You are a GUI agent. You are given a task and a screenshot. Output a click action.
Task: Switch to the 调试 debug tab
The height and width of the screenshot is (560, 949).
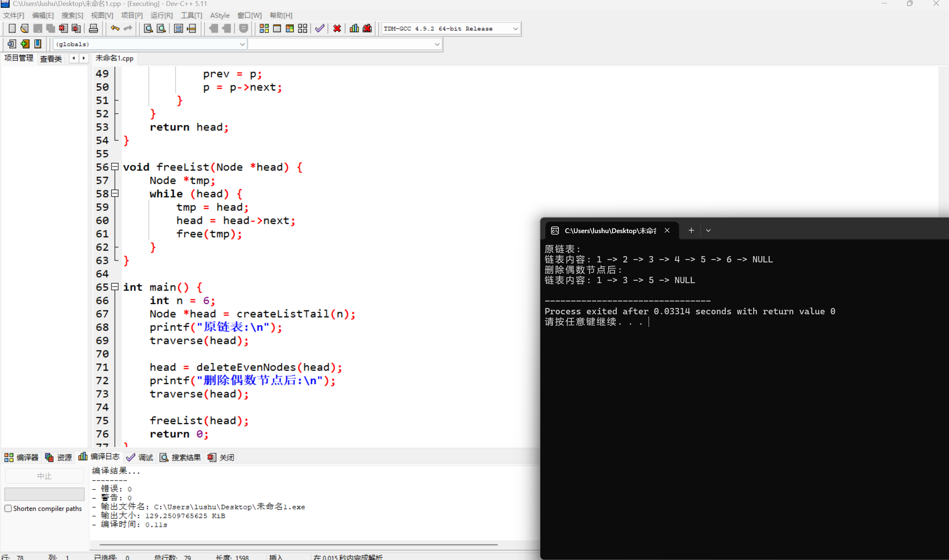click(140, 457)
